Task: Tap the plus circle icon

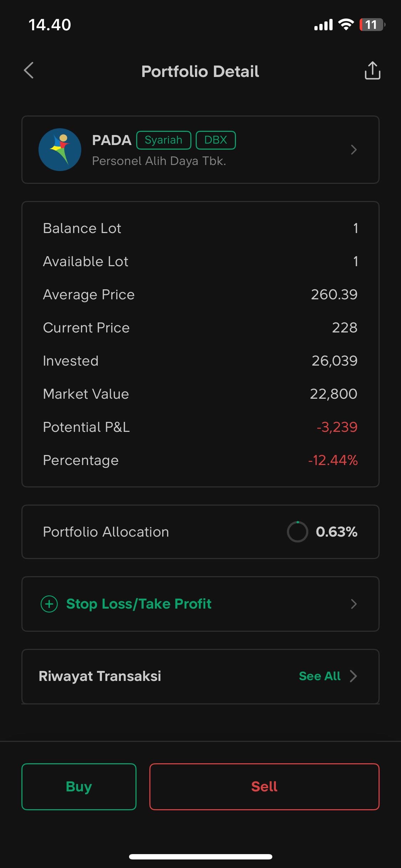Action: [x=49, y=604]
